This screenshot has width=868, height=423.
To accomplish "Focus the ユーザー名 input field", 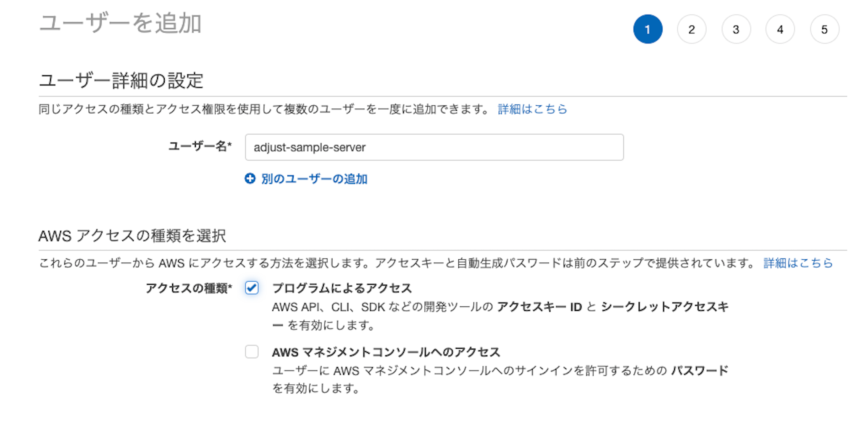I will point(434,147).
